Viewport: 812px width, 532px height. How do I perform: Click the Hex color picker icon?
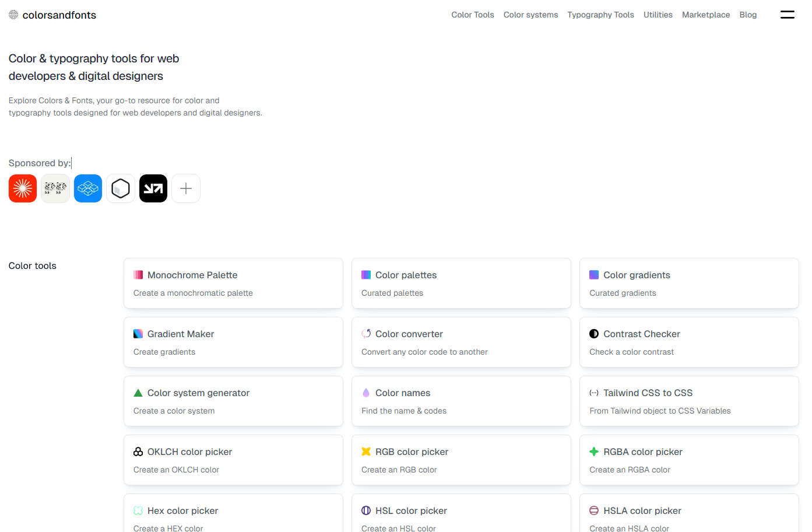click(138, 510)
